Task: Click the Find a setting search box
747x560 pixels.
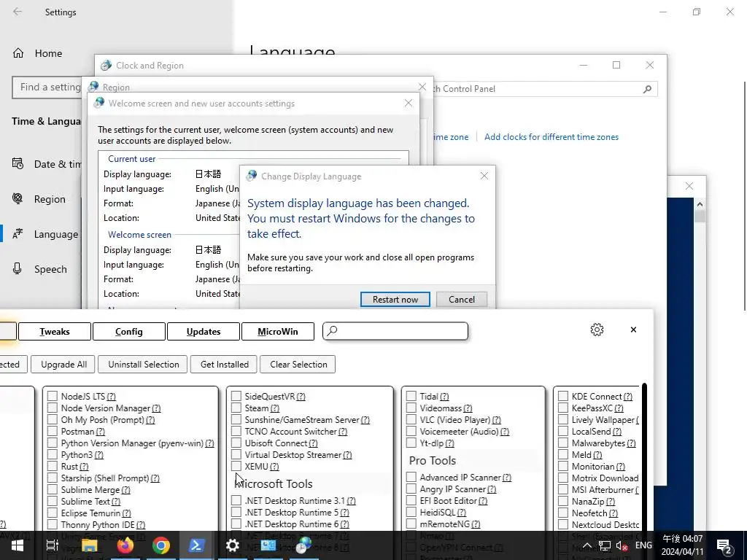Action: click(x=47, y=87)
